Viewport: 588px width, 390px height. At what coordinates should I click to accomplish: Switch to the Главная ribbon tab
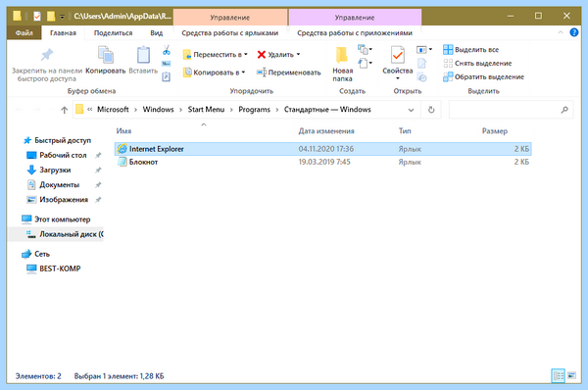coord(63,33)
